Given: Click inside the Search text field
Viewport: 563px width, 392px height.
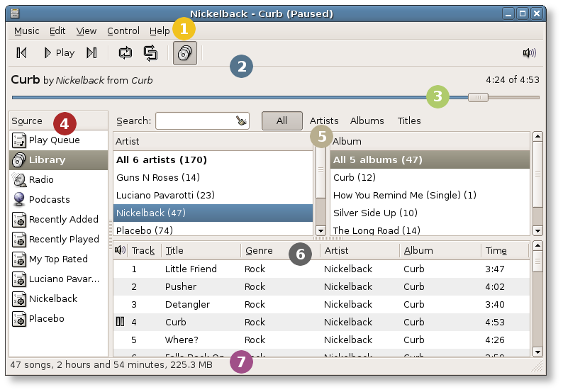Looking at the screenshot, I should [x=195, y=121].
